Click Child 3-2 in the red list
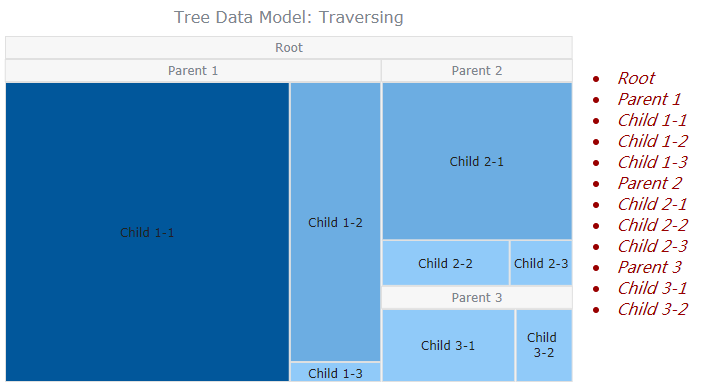This screenshot has width=701, height=392. click(653, 309)
